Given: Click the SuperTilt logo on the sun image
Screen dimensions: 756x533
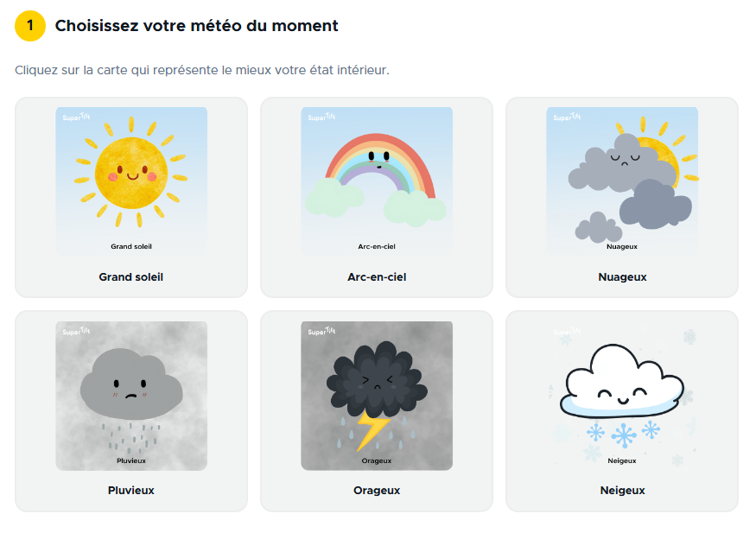Looking at the screenshot, I should (x=74, y=117).
